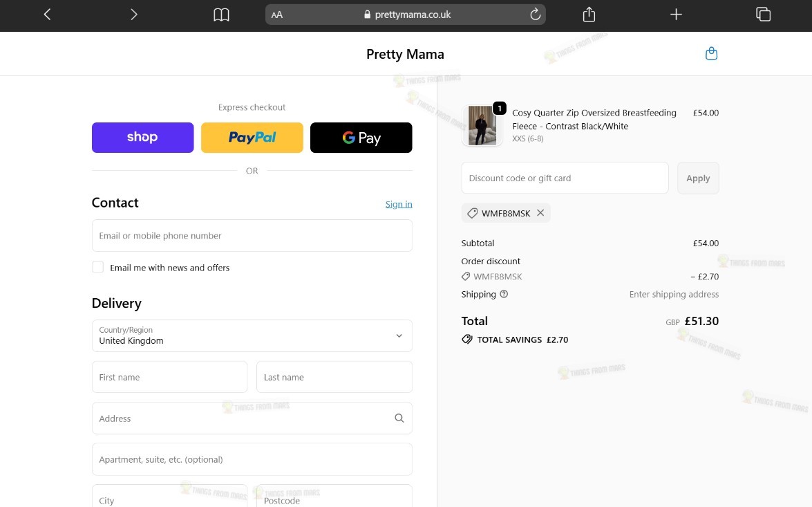Tick Email me with news and offers
This screenshot has width=812, height=507.
coord(98,267)
